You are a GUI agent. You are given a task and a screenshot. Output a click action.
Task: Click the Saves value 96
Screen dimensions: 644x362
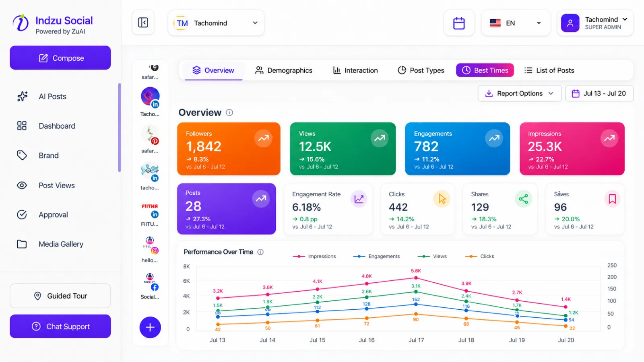560,207
